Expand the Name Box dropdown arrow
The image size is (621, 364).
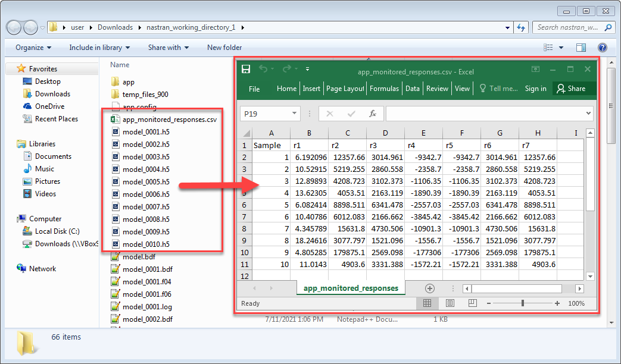pos(294,114)
